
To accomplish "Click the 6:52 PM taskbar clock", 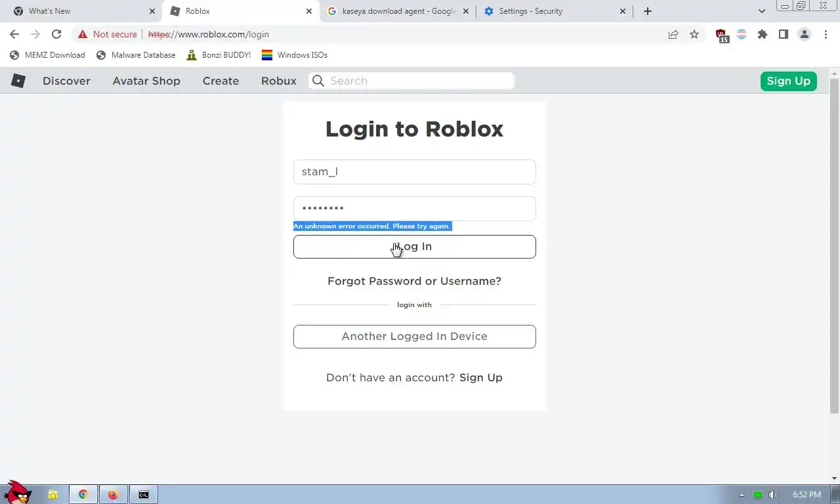I will [x=807, y=495].
